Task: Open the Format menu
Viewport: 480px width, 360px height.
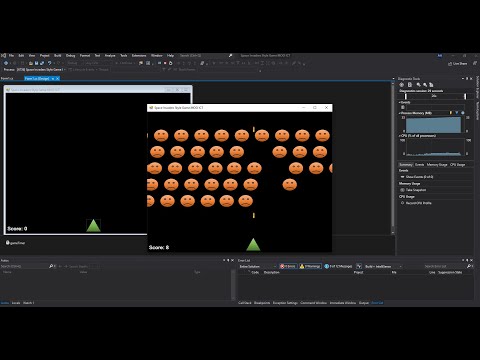Action: tap(85, 55)
